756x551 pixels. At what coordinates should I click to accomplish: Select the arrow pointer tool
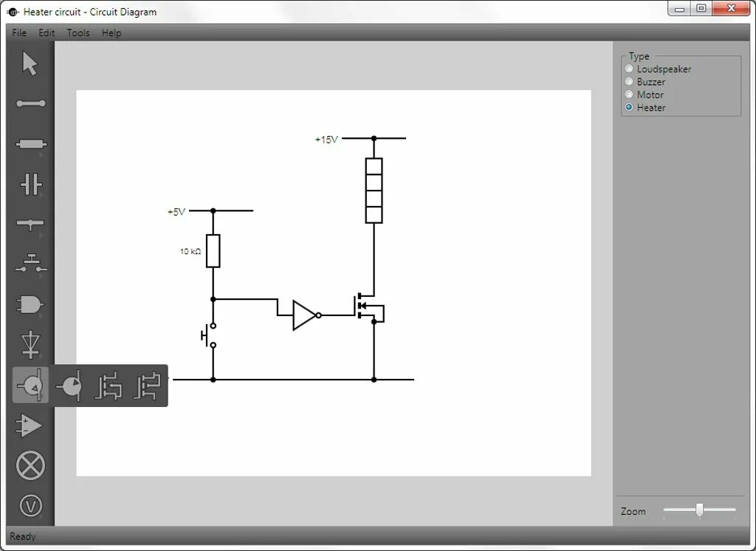(30, 64)
